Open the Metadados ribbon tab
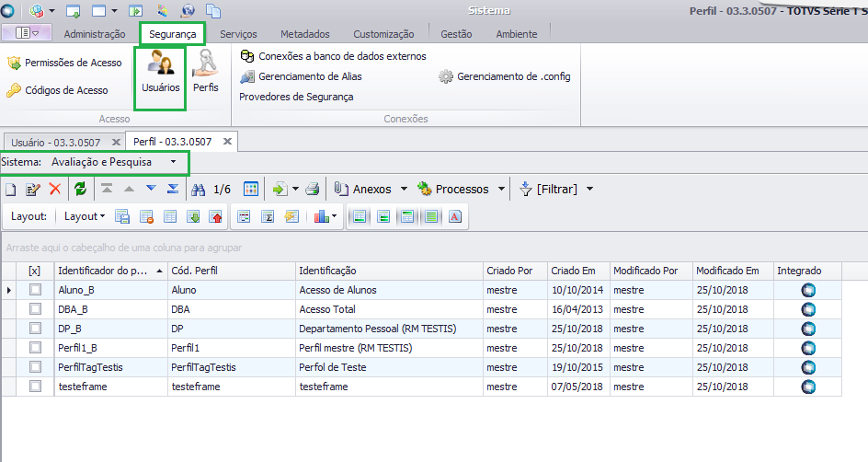 click(305, 34)
